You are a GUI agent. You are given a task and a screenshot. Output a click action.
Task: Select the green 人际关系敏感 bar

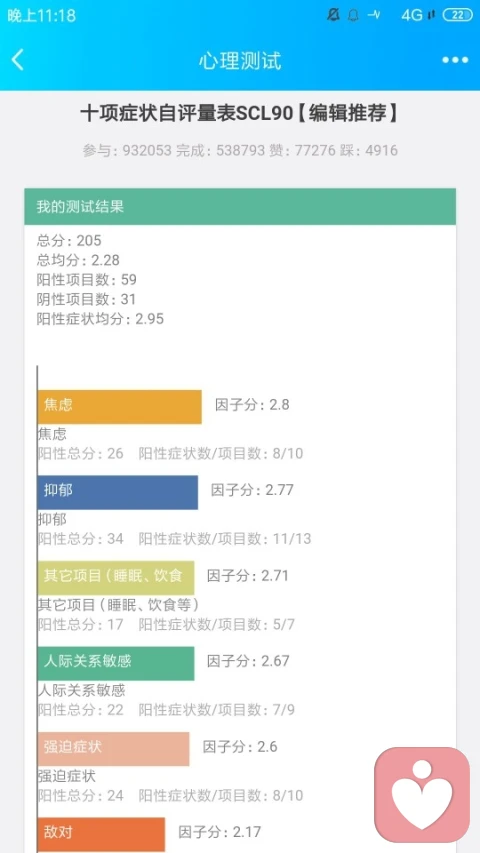(x=116, y=663)
